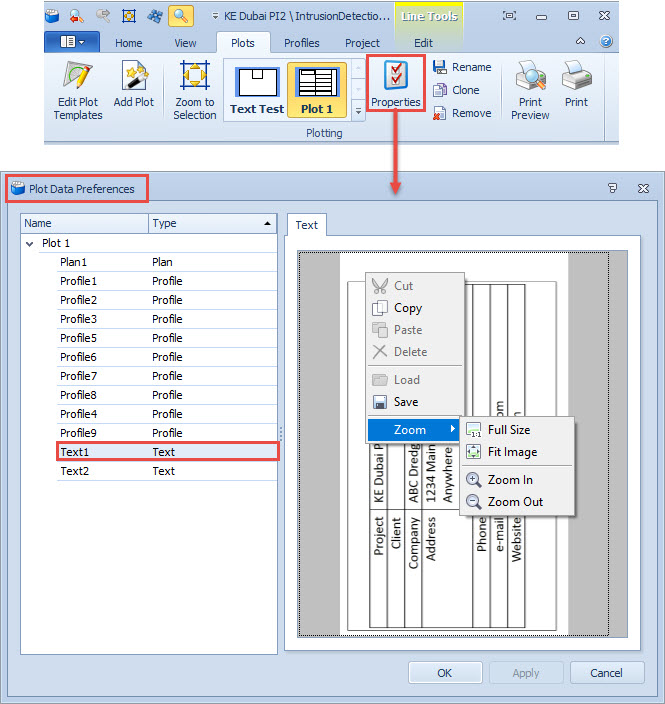Image resolution: width=665 pixels, height=704 pixels.
Task: Click the pin icon in Plot Data Preferences title bar
Action: (612, 188)
